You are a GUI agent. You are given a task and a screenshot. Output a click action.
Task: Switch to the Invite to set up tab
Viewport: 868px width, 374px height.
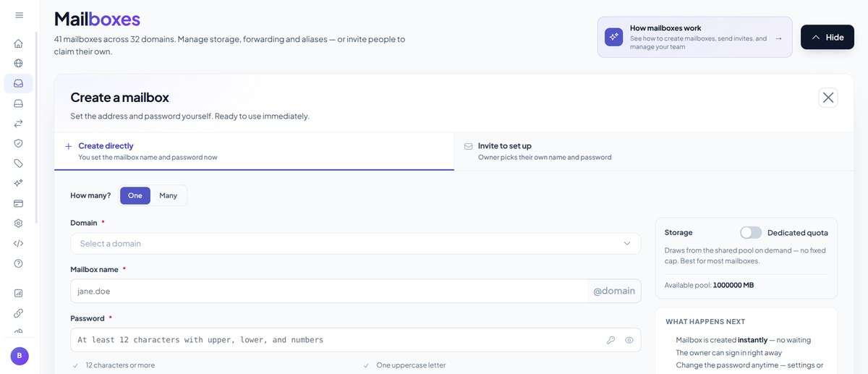pyautogui.click(x=654, y=151)
